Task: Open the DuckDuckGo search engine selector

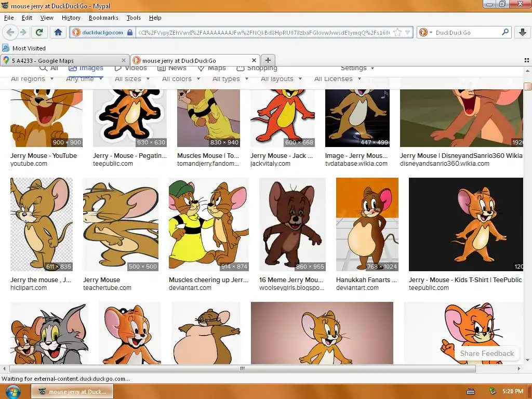Action: (425, 32)
